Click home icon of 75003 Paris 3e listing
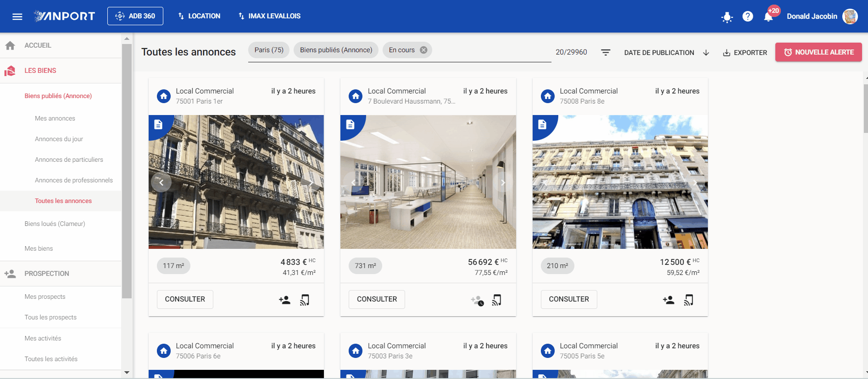The image size is (868, 379). (356, 351)
